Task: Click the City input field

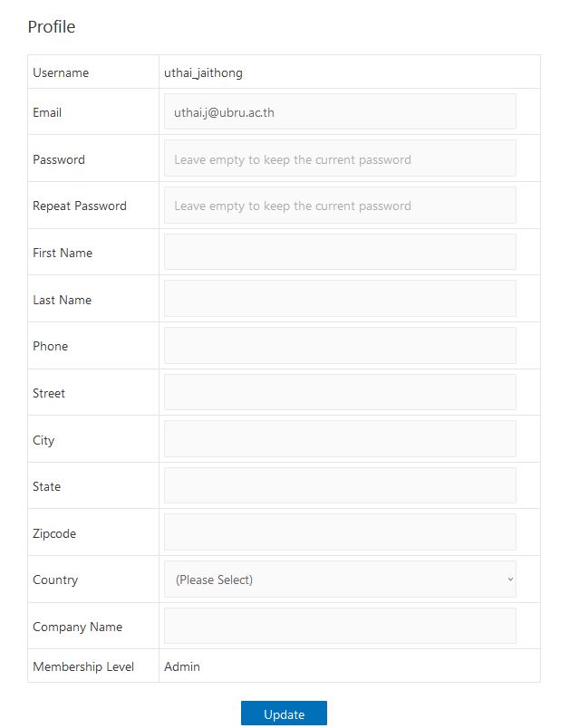Action: (340, 439)
